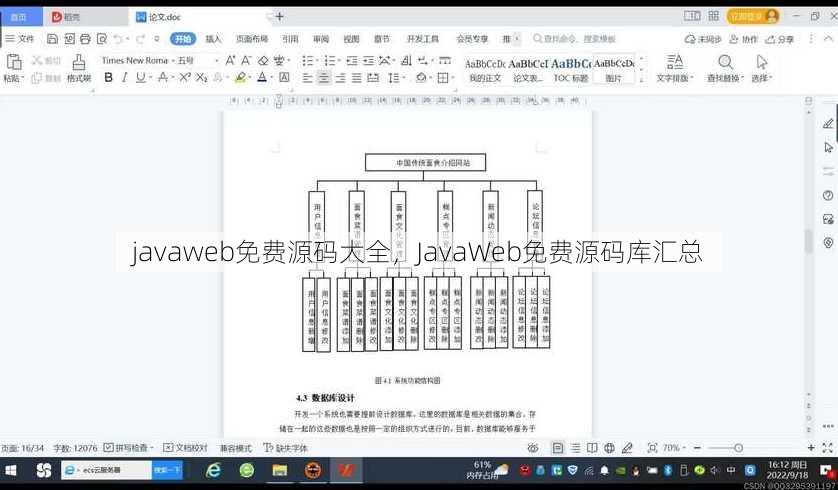Click the zoom slider handle
838x490 pixels.
pyautogui.click(x=739, y=448)
